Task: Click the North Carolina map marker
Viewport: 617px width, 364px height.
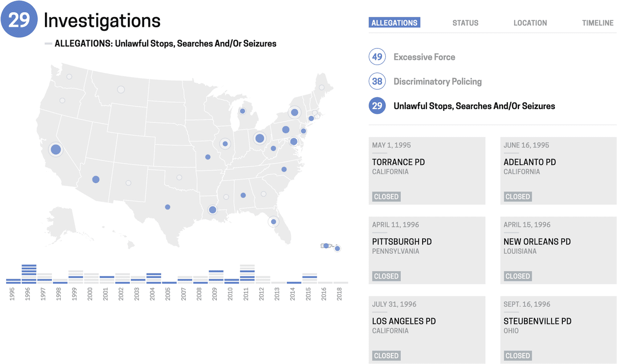Action: pyautogui.click(x=284, y=169)
